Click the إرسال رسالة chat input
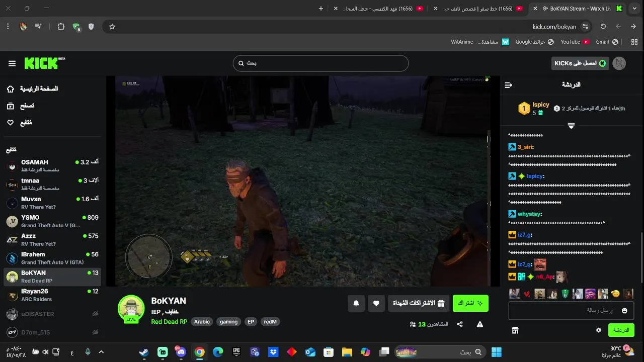Screen dimensions: 644x362 (x=571, y=311)
